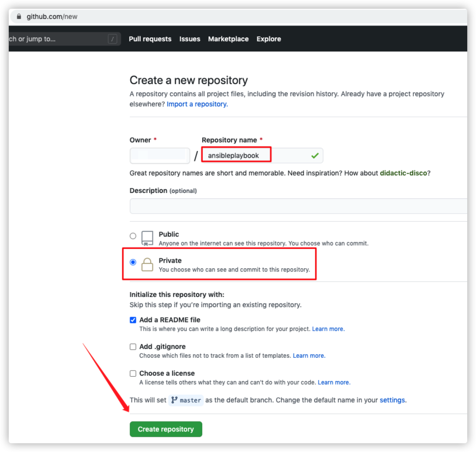
Task: Switch to the Issues section
Action: (190, 39)
